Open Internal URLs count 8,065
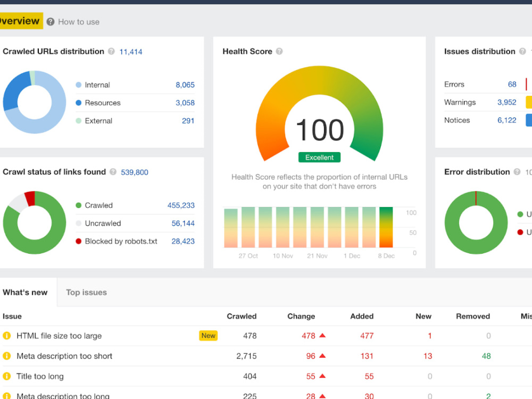 (x=185, y=85)
